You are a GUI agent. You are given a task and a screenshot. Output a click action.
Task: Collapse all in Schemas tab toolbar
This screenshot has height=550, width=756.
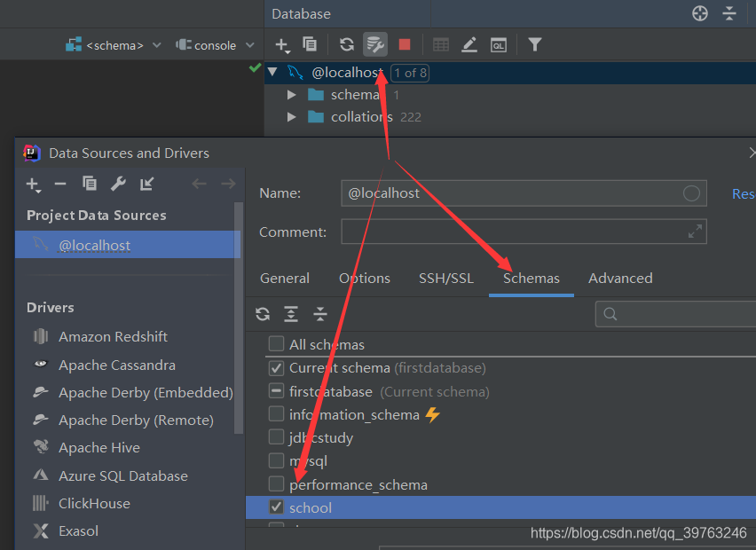[x=320, y=314]
